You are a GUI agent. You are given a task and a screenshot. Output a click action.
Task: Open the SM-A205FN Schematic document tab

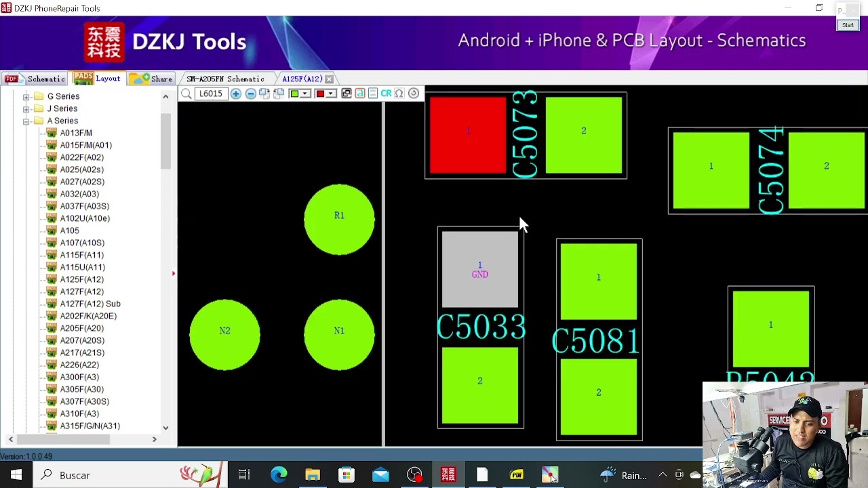pos(225,79)
